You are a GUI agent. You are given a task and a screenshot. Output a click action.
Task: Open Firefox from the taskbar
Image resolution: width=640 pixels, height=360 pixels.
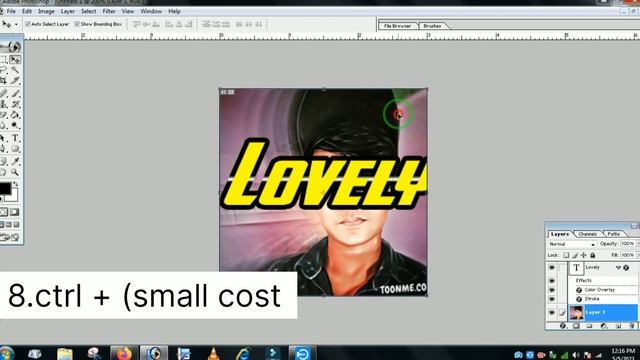[x=124, y=353]
